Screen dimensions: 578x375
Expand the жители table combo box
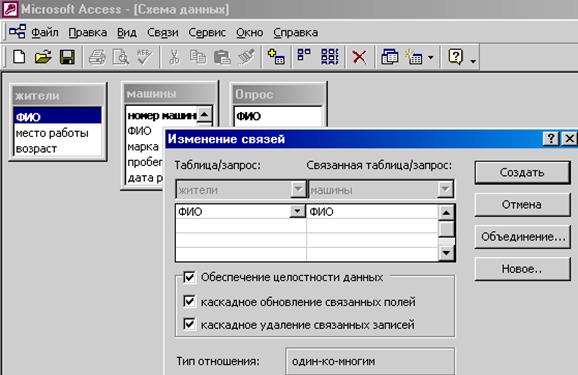298,190
